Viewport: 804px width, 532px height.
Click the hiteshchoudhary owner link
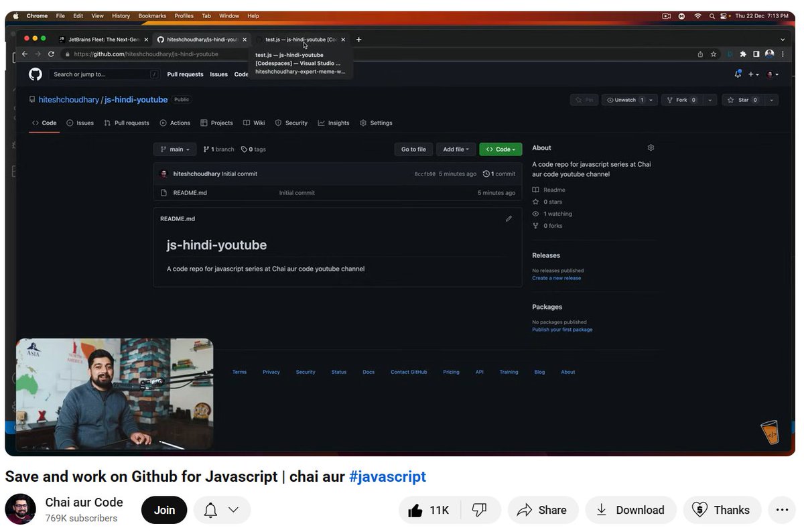[x=68, y=100]
